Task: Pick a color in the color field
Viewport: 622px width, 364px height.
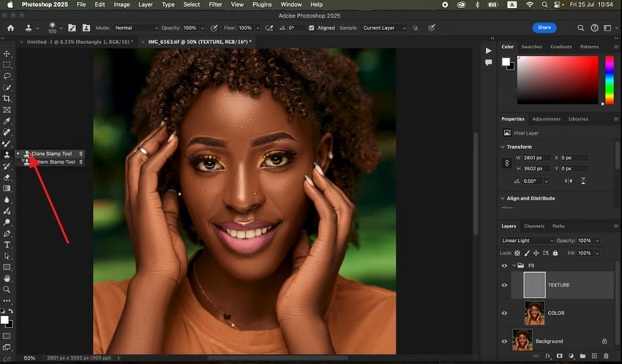Action: click(558, 80)
